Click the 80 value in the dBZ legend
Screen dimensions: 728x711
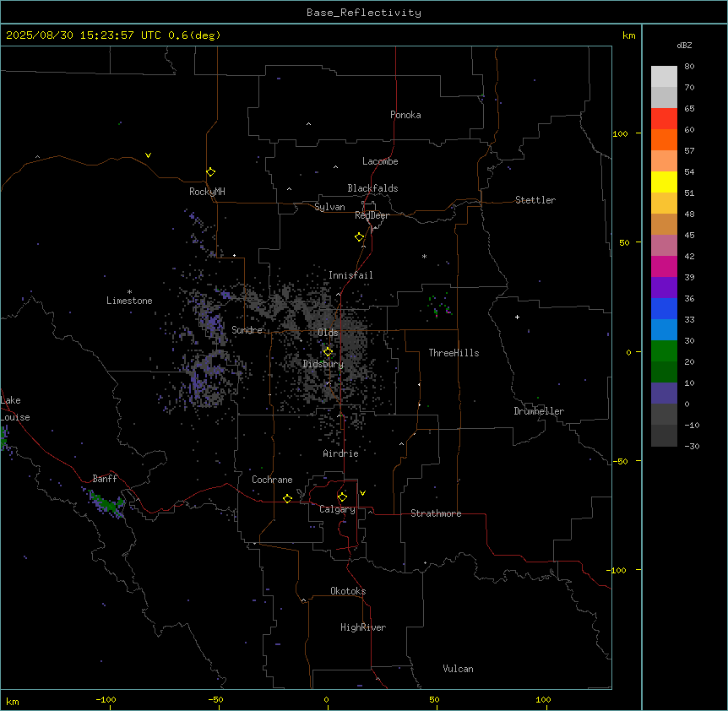point(689,67)
